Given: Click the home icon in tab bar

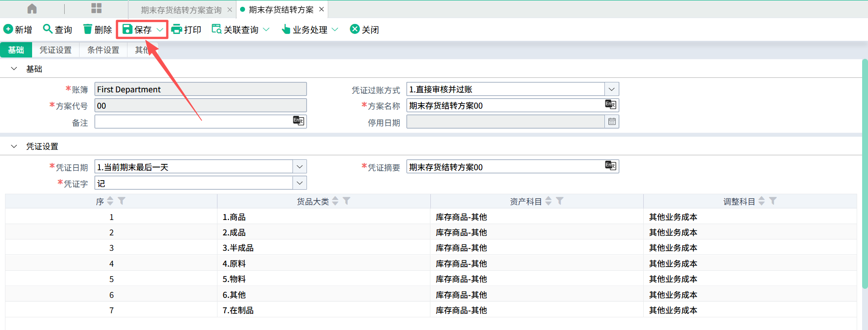Looking at the screenshot, I should (32, 9).
